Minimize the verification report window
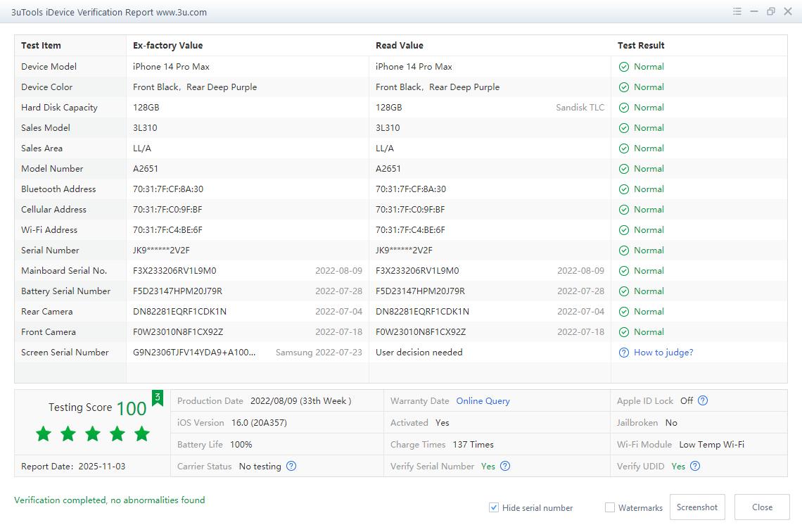 (754, 12)
